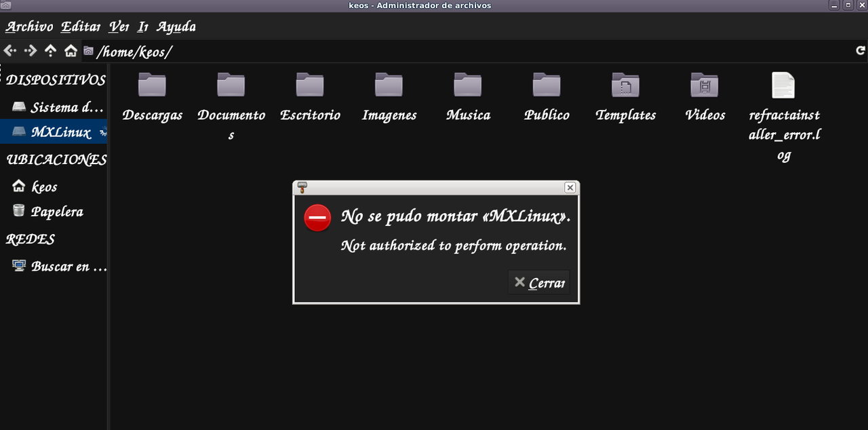This screenshot has width=868, height=430.
Task: Select the Videos folder icon
Action: pyautogui.click(x=705, y=85)
